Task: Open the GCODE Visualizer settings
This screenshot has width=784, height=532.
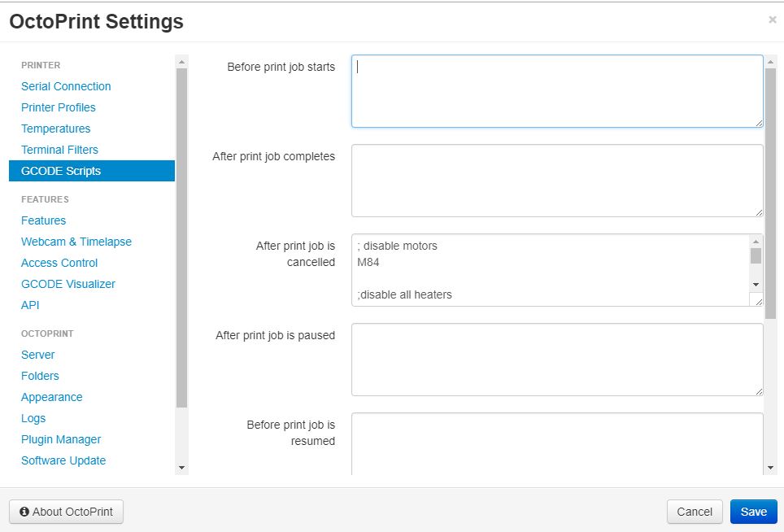Action: click(x=68, y=284)
